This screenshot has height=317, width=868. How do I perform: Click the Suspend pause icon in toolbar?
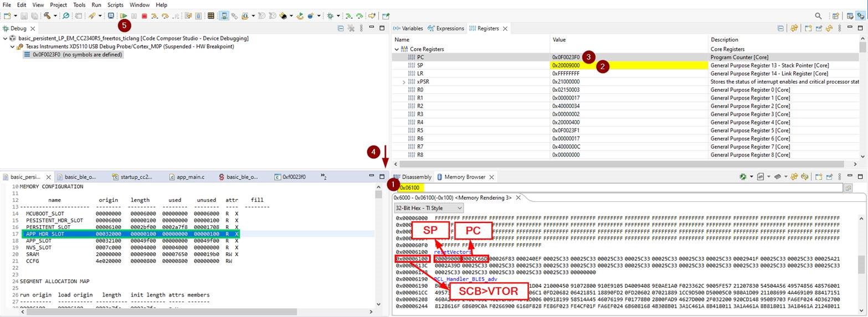pos(134,16)
